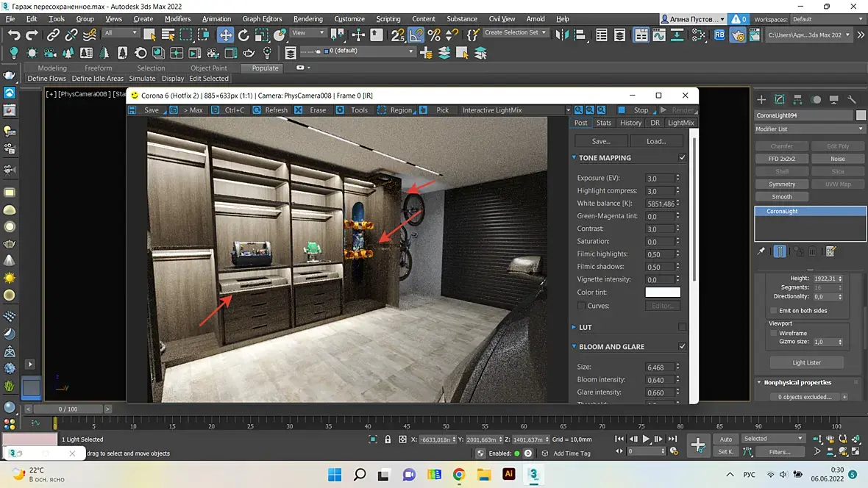Switch to the LightMix tab

click(x=680, y=123)
